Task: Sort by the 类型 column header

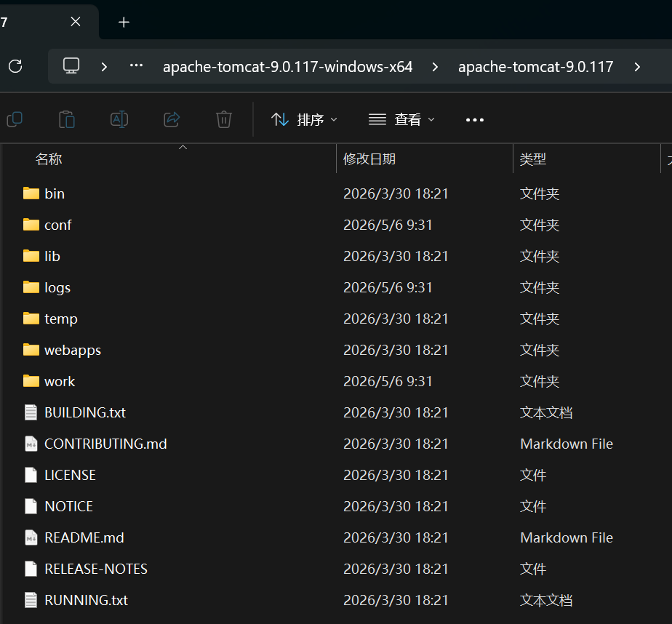Action: [532, 159]
